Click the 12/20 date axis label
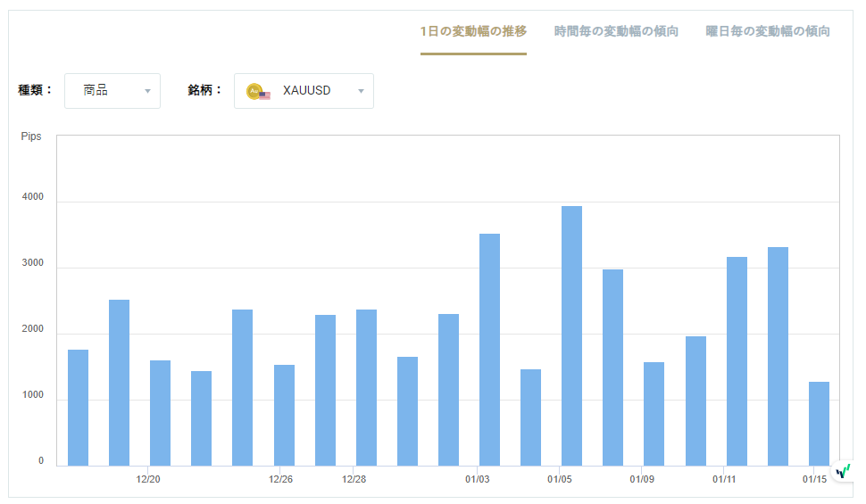Screen dimensions: 866x504 click(148, 479)
